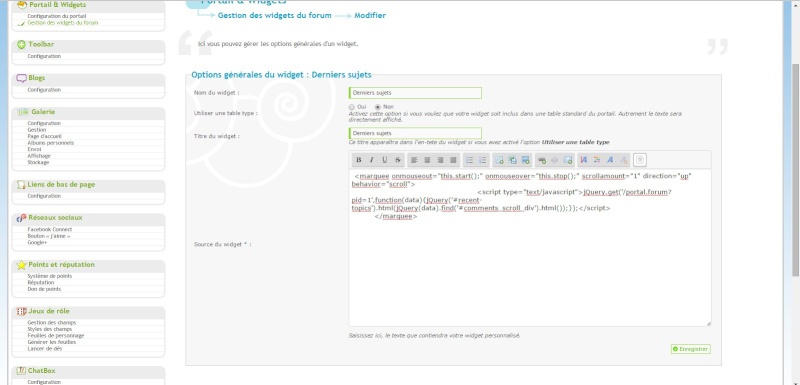Open Générer les feuilles link
The width and height of the screenshot is (800, 385).
[52, 342]
